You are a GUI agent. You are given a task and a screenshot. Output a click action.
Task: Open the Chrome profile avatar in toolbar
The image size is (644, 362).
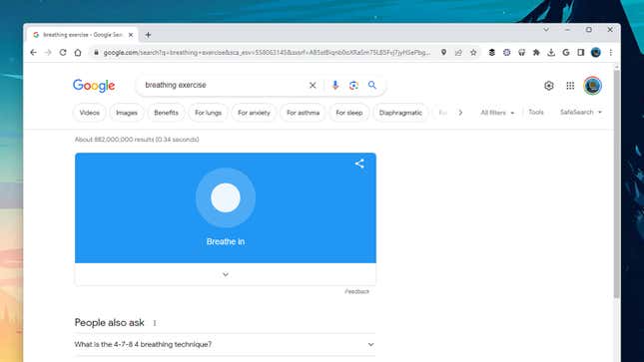[595, 53]
